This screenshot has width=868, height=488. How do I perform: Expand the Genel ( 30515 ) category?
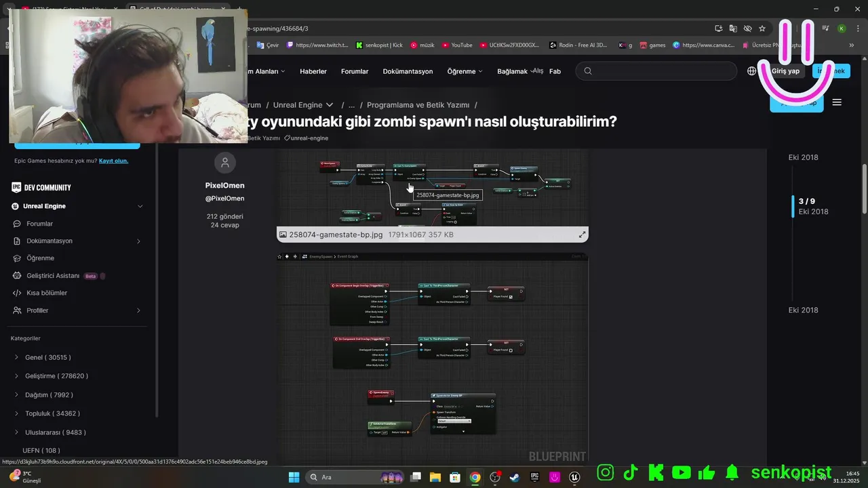(16, 357)
